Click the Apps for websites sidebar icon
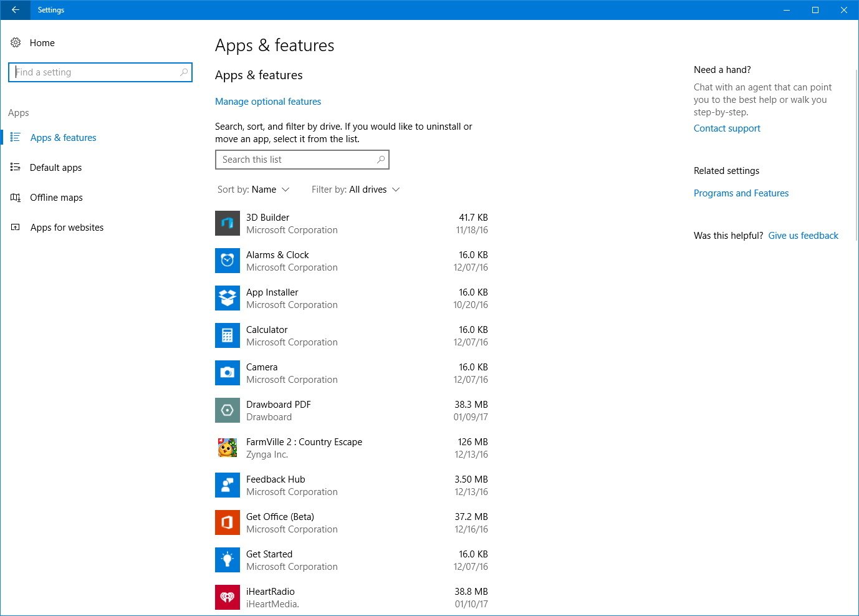The width and height of the screenshot is (859, 616). tap(16, 227)
